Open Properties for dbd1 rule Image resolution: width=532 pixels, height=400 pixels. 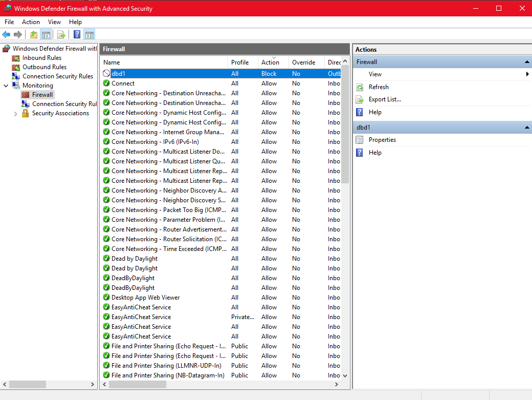(383, 140)
